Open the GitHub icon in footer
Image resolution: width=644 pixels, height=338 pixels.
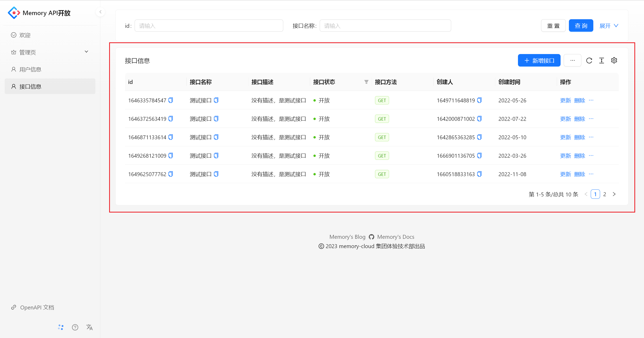(372, 237)
